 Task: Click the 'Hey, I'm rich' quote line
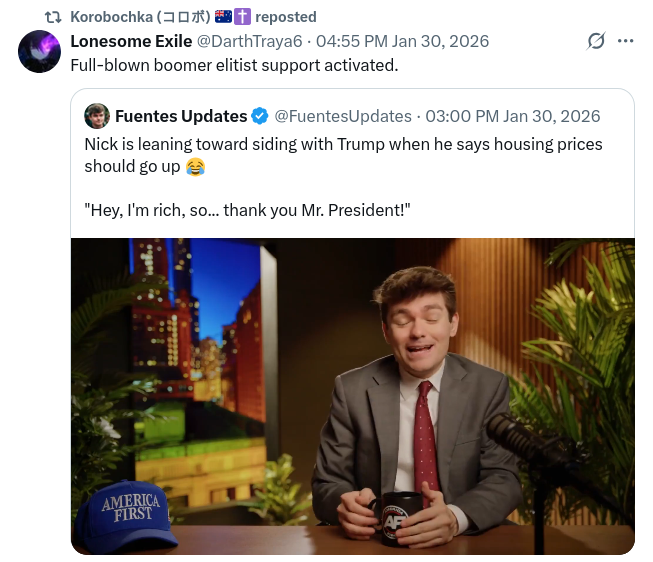tap(247, 209)
